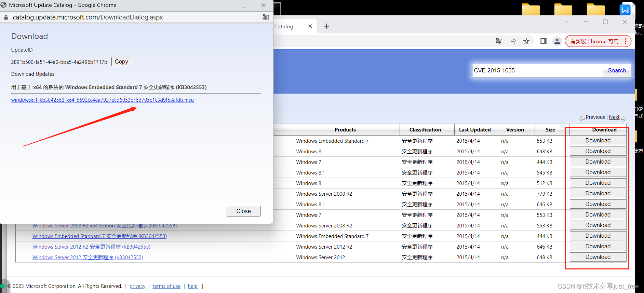Copy the UpdateID with the Copy button
Viewport: 644px width, 293px height.
(121, 62)
